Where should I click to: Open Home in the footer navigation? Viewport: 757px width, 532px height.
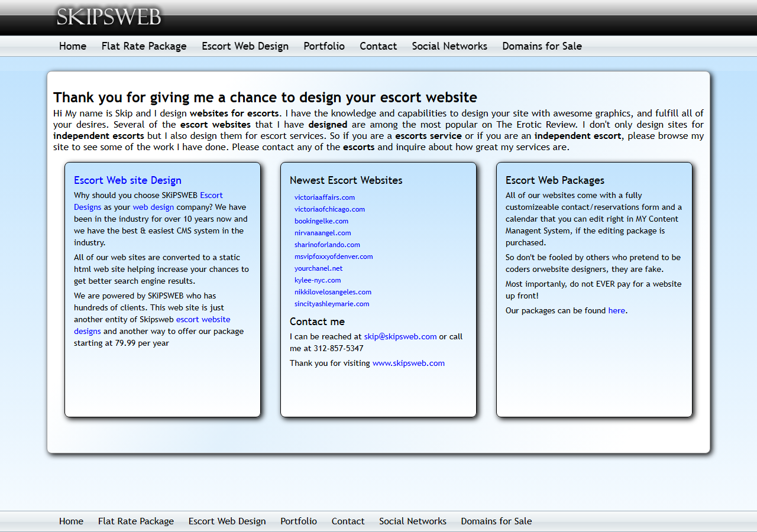(x=71, y=521)
